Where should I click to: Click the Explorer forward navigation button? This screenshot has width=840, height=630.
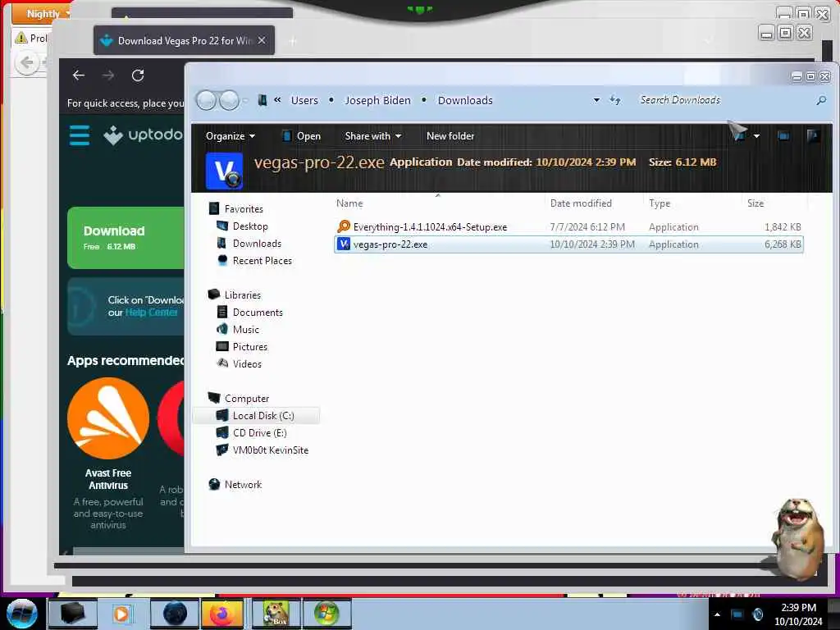point(230,100)
